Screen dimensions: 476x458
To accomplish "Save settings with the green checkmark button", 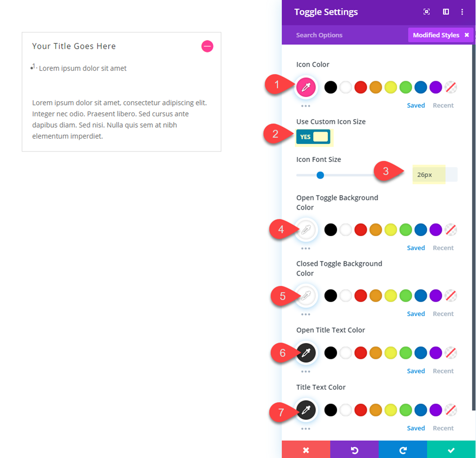I will [451, 449].
